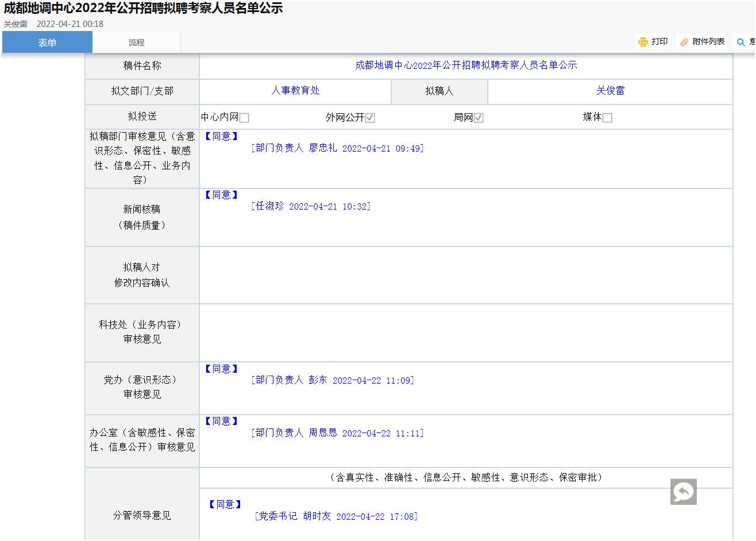
Task: Click the 彭东 党办 approval entry
Action: [x=333, y=380]
